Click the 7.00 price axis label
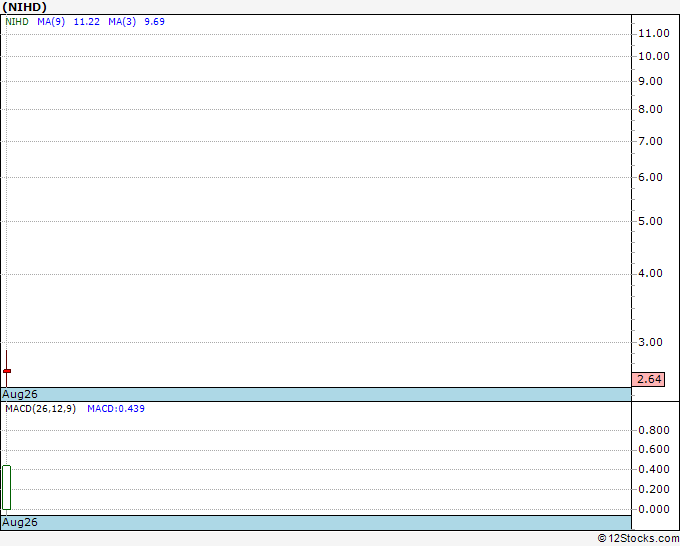 point(651,141)
